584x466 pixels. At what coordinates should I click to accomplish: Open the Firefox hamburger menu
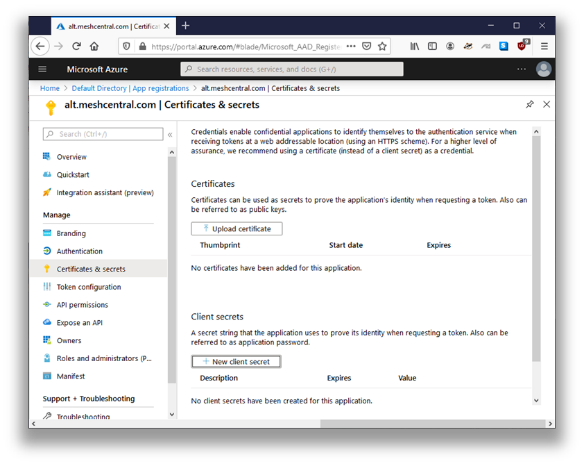(544, 46)
